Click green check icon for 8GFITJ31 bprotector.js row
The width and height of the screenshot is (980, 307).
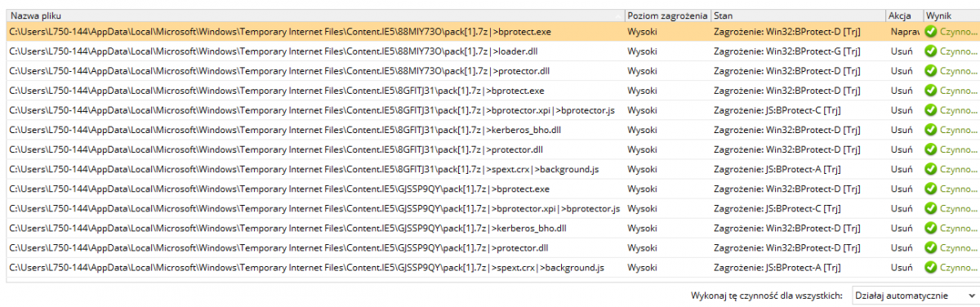930,109
